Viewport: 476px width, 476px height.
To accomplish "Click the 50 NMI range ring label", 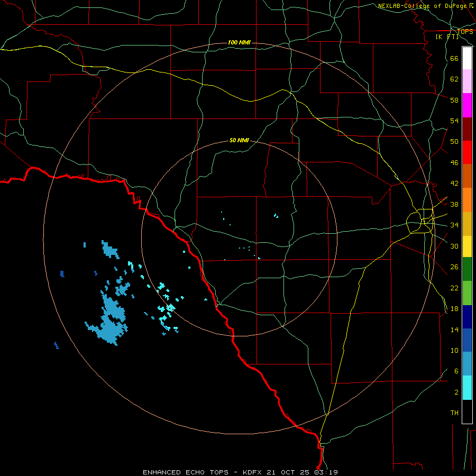I will pyautogui.click(x=239, y=140).
